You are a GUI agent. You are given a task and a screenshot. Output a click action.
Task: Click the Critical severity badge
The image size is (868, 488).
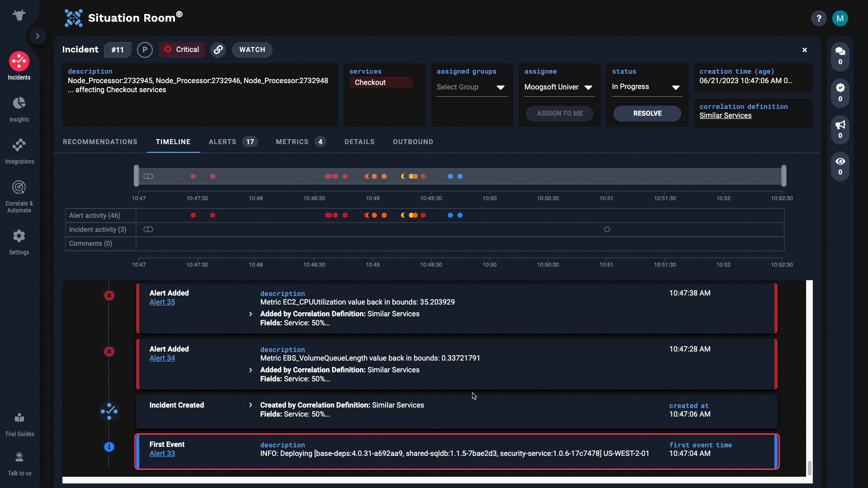[182, 50]
